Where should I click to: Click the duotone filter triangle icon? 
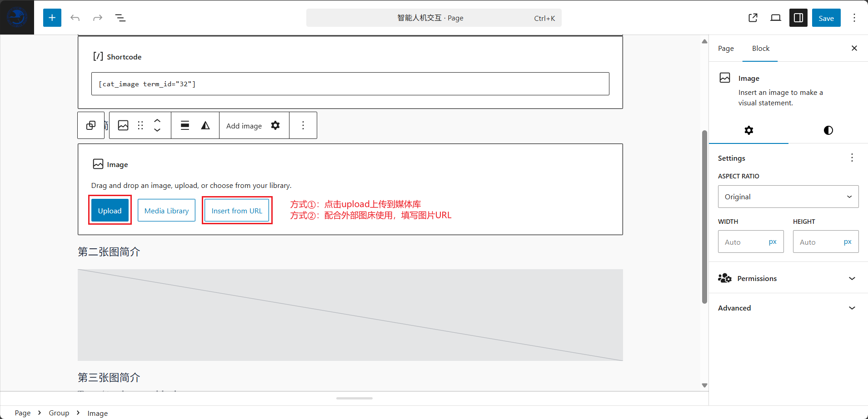[205, 125]
